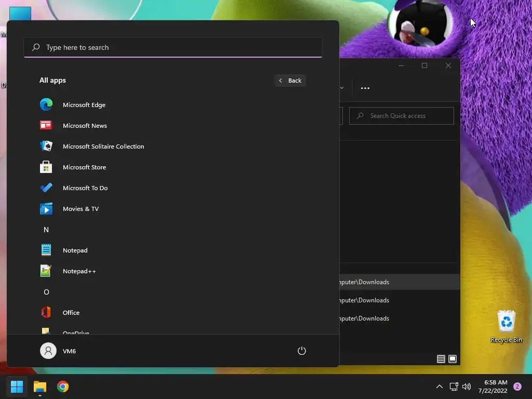This screenshot has height=399, width=532.
Task: Launch Microsoft News app
Action: (172, 126)
